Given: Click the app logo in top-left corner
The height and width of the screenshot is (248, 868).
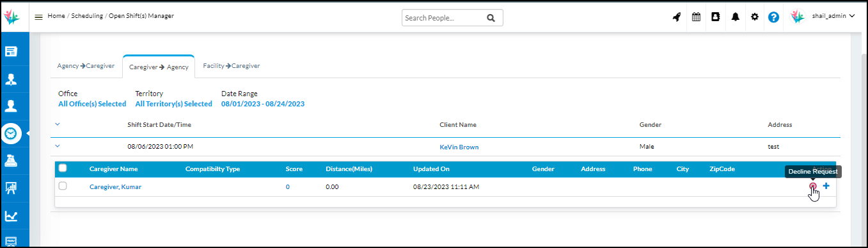Looking at the screenshot, I should [12, 17].
